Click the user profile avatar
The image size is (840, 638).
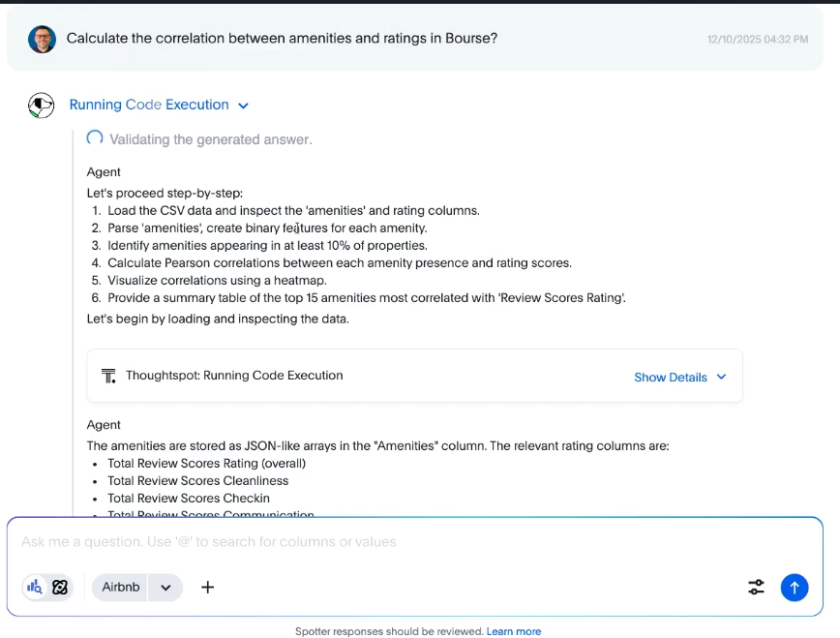tap(42, 39)
